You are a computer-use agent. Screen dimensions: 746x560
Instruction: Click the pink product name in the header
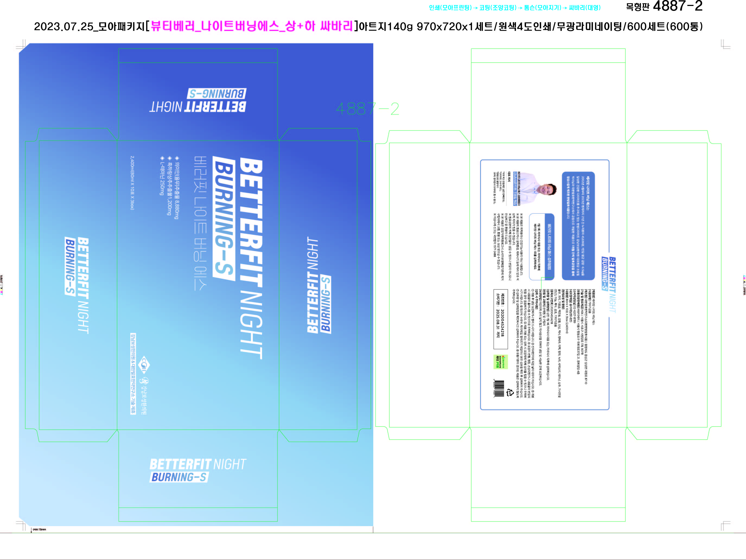[x=251, y=26]
